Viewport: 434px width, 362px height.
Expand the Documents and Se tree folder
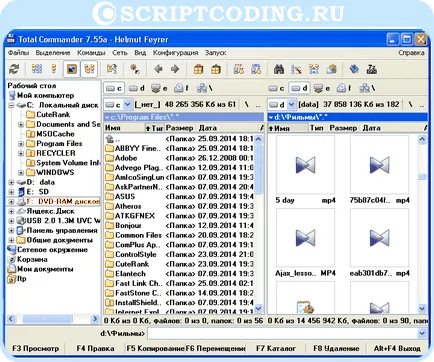[21, 125]
